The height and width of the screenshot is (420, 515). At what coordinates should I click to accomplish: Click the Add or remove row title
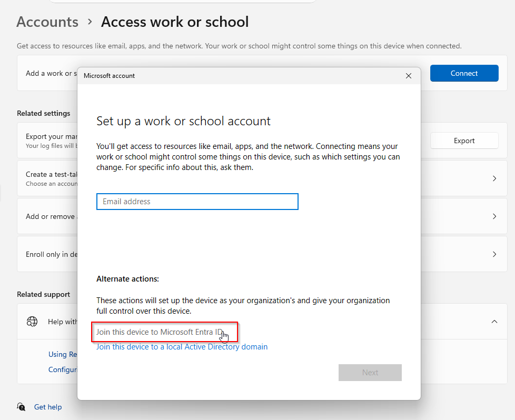pos(51,216)
